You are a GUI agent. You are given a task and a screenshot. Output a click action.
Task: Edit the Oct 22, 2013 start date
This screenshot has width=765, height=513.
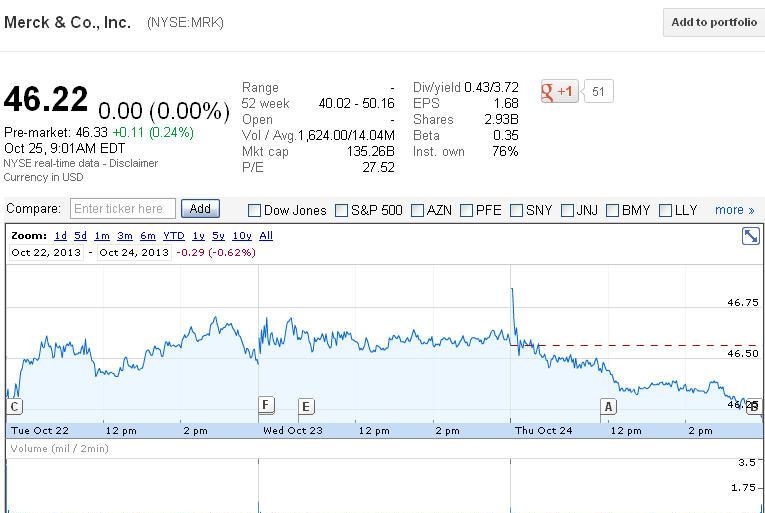(46, 253)
